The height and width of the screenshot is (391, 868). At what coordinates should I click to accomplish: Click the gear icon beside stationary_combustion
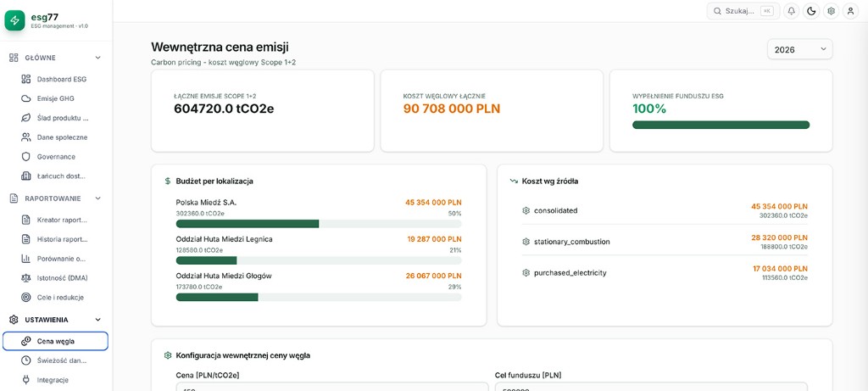[x=526, y=242]
